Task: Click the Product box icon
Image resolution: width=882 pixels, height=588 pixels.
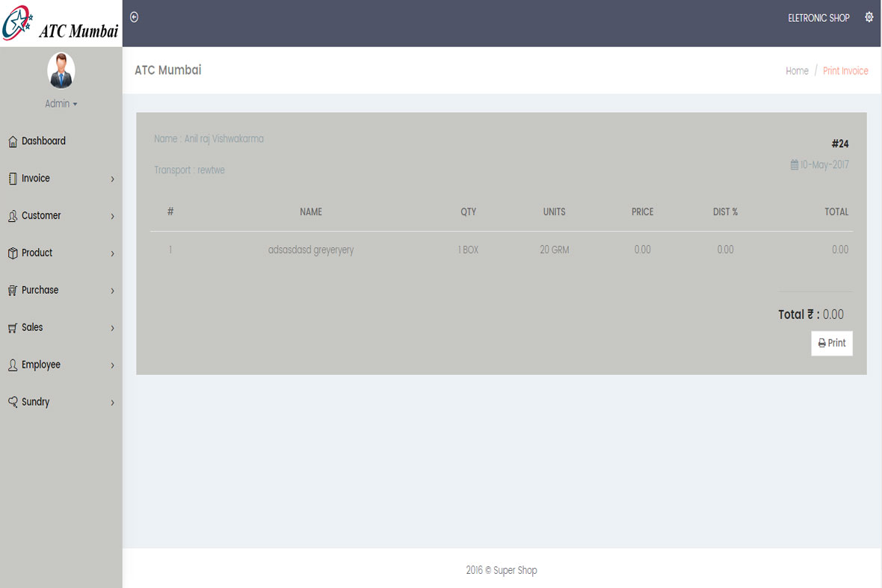Action: pos(12,253)
